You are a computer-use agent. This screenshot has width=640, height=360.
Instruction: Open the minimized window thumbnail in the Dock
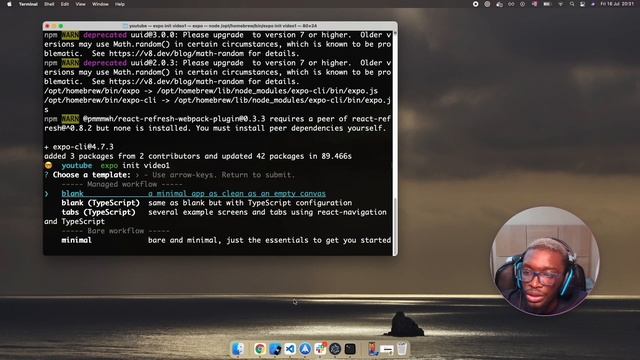tap(387, 349)
